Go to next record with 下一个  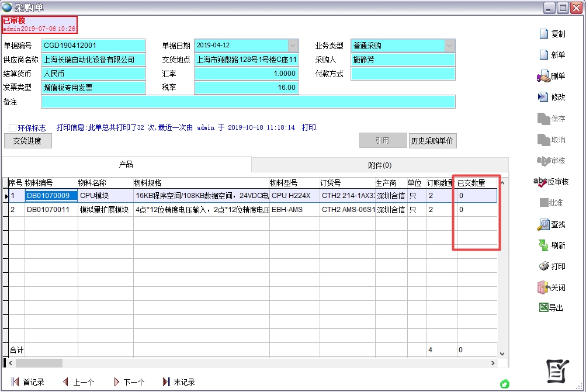click(129, 382)
